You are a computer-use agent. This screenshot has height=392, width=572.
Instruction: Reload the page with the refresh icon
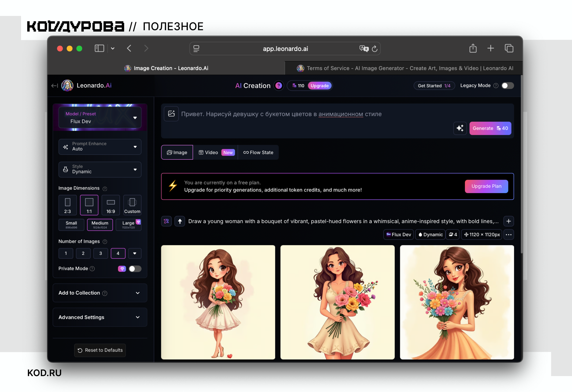pyautogui.click(x=375, y=49)
